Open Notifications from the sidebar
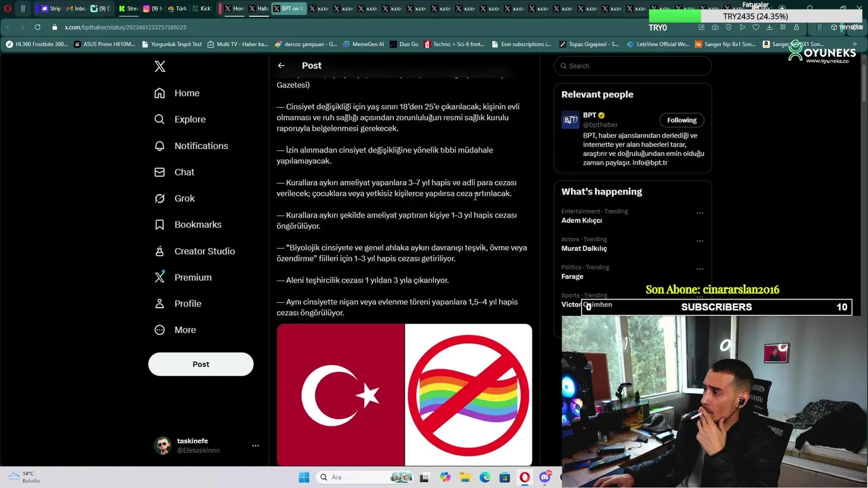The width and height of the screenshot is (868, 488). (x=191, y=146)
